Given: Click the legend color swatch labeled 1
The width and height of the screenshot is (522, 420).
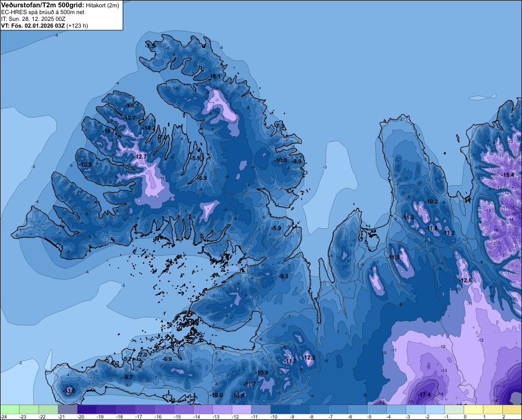Looking at the screenshot, I should click(493, 409).
